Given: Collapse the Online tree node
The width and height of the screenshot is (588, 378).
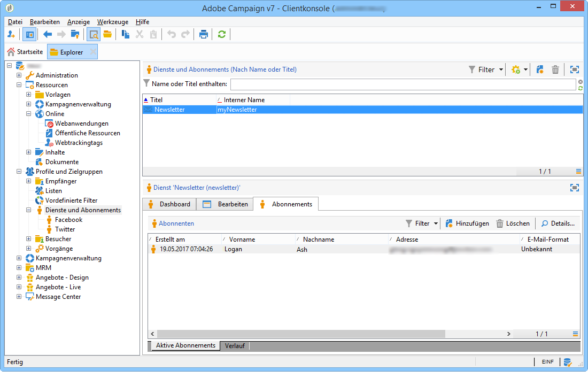Looking at the screenshot, I should [28, 114].
